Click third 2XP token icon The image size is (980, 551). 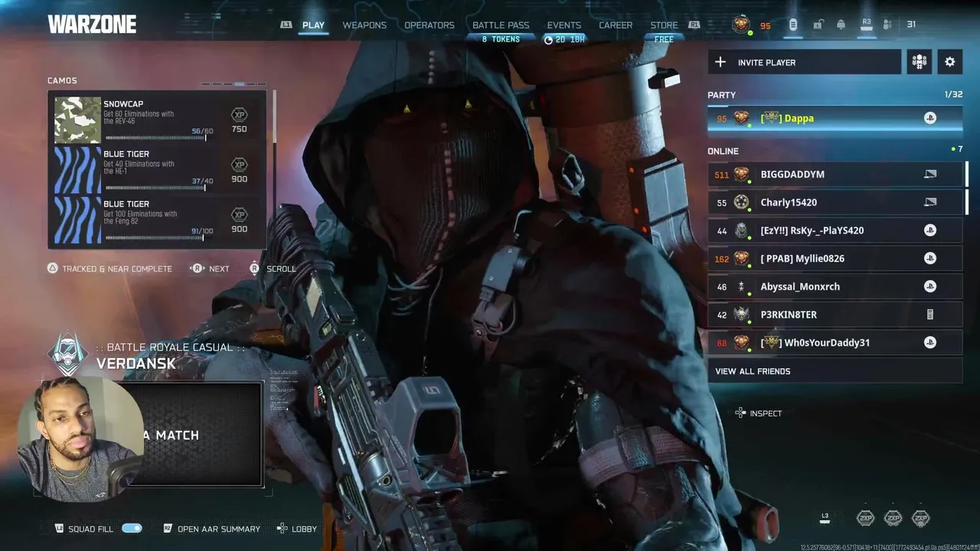click(x=920, y=518)
